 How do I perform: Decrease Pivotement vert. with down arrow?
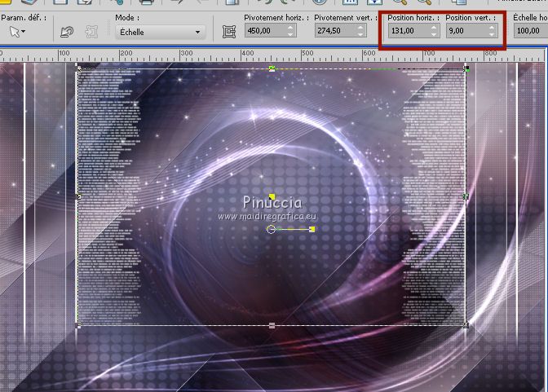click(x=361, y=34)
